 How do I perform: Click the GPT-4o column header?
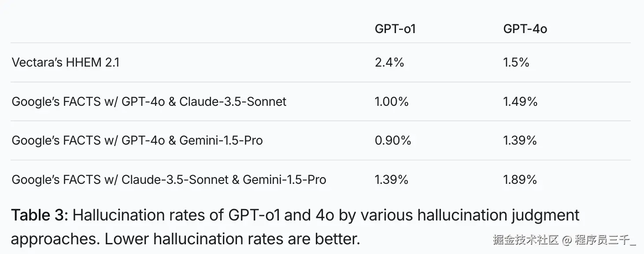pyautogui.click(x=525, y=29)
